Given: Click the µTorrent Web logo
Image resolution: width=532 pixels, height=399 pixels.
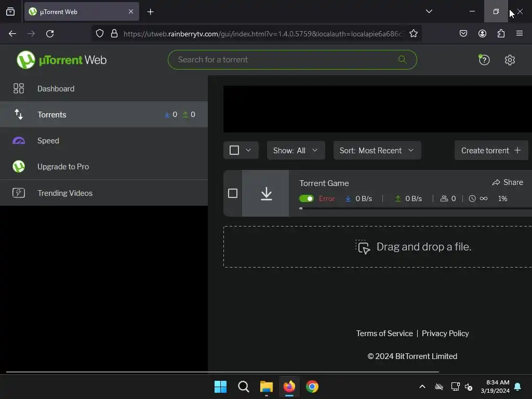Looking at the screenshot, I should coord(61,60).
